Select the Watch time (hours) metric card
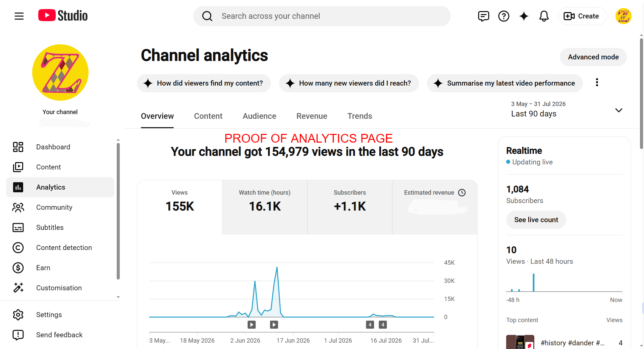The height and width of the screenshot is (349, 644). coord(265,207)
